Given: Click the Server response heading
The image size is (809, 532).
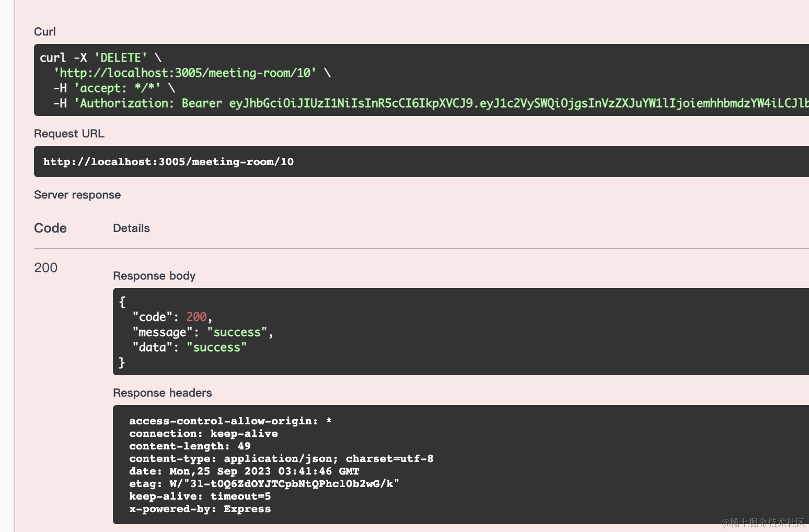Looking at the screenshot, I should click(x=77, y=195).
